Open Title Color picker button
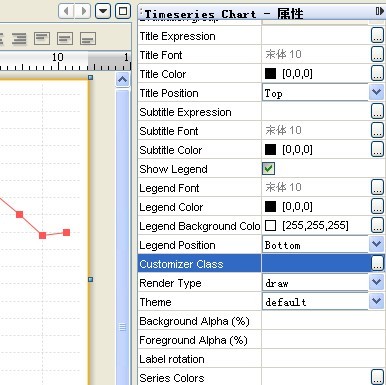The image size is (386, 385). pos(377,73)
